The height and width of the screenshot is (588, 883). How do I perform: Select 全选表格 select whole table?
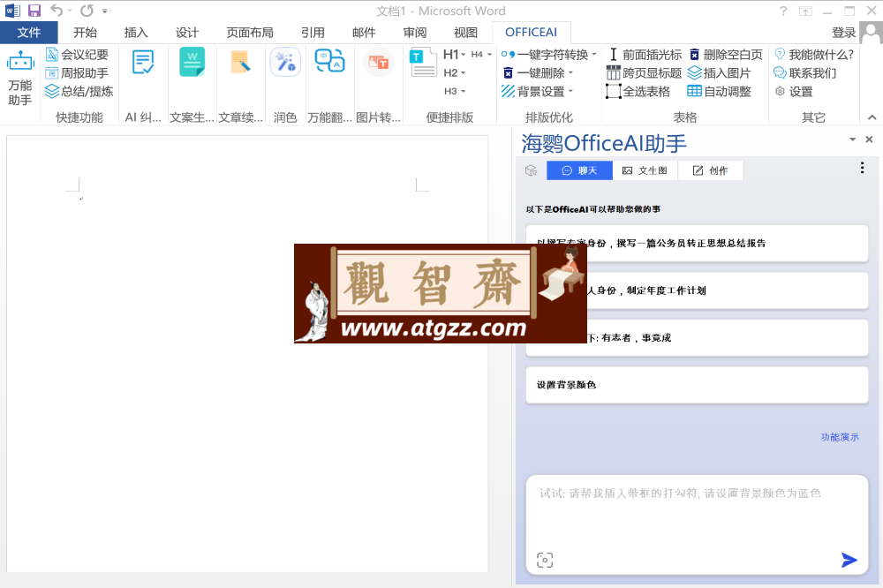(x=638, y=91)
